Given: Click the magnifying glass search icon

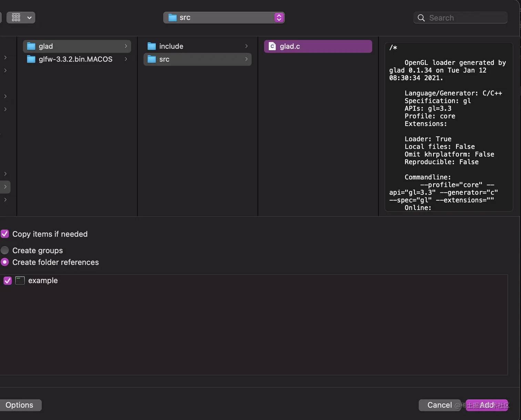Looking at the screenshot, I should [x=421, y=18].
